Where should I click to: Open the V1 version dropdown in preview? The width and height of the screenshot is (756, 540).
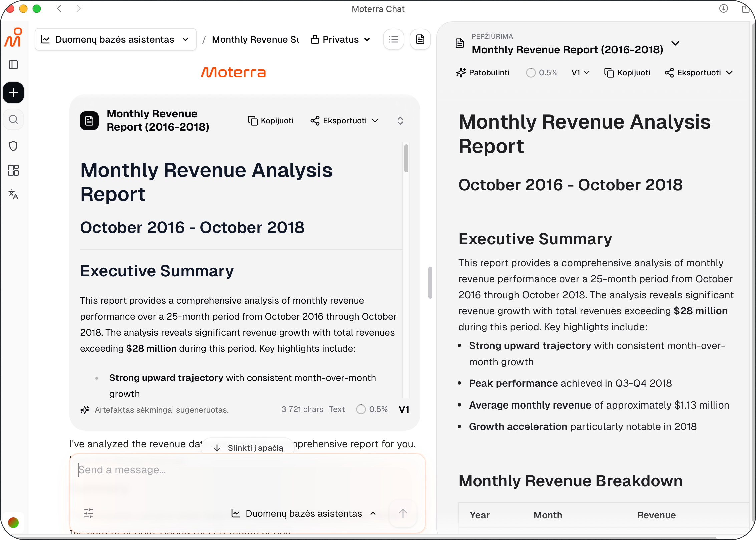click(581, 73)
